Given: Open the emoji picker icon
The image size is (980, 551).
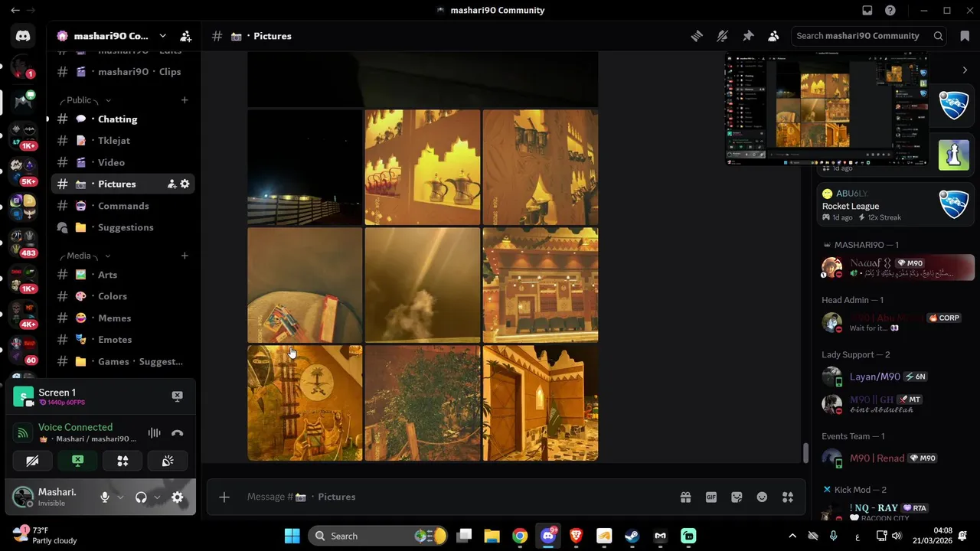Looking at the screenshot, I should [x=762, y=497].
